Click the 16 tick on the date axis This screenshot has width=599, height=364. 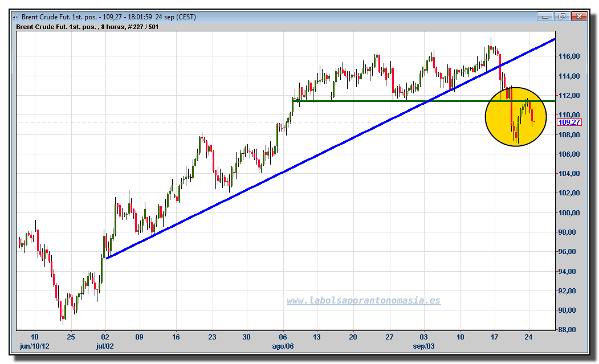(176, 337)
